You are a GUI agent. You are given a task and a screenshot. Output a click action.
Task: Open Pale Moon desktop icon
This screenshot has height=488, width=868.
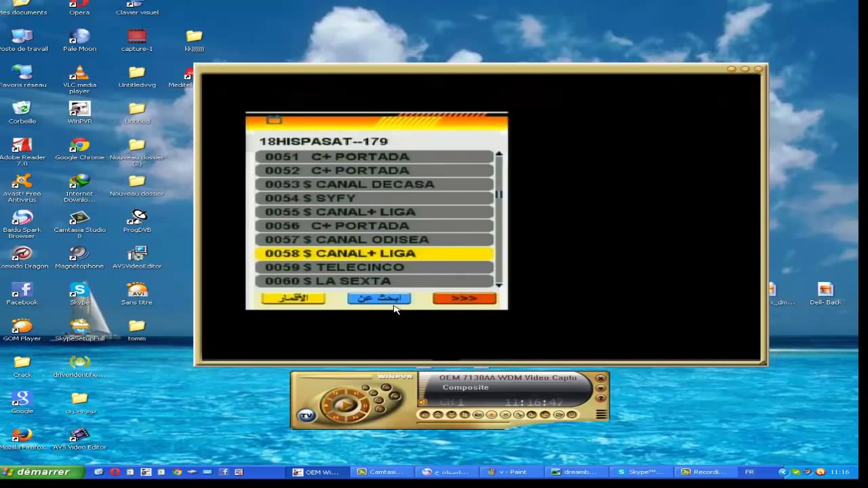coord(79,40)
